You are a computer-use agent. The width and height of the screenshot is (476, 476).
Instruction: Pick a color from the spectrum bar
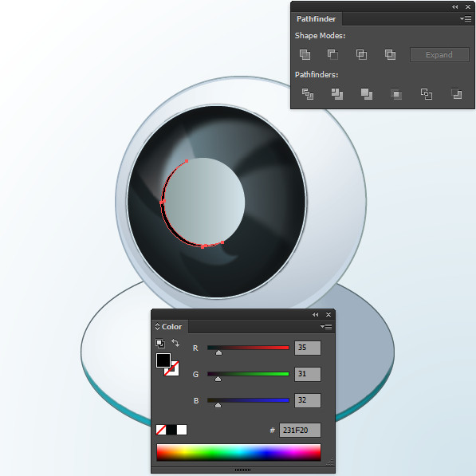238,452
